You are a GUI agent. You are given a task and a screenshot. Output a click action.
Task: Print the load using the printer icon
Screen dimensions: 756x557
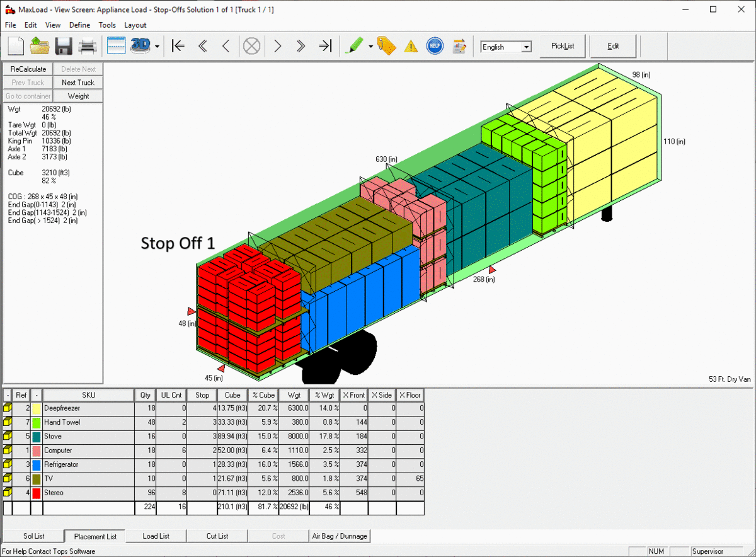click(87, 46)
